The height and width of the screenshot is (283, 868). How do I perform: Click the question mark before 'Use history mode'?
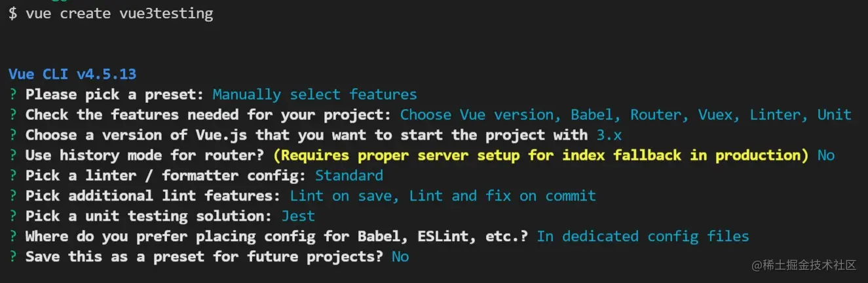[x=13, y=155]
